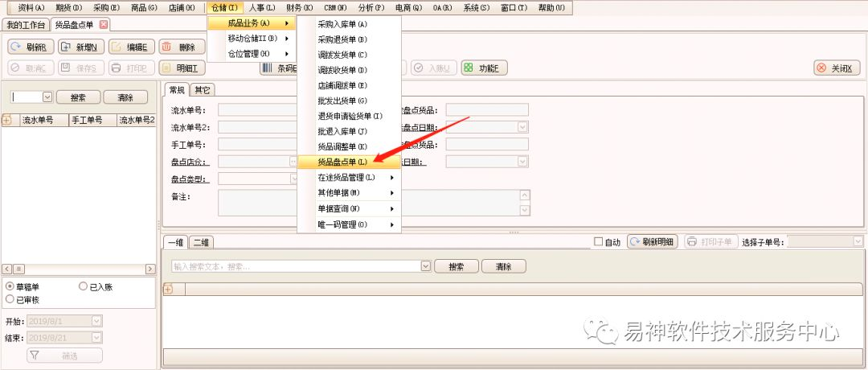Screen dimensions: 868x370
Task: Click the 刷新明细 refresh detail button
Action: [x=653, y=242]
